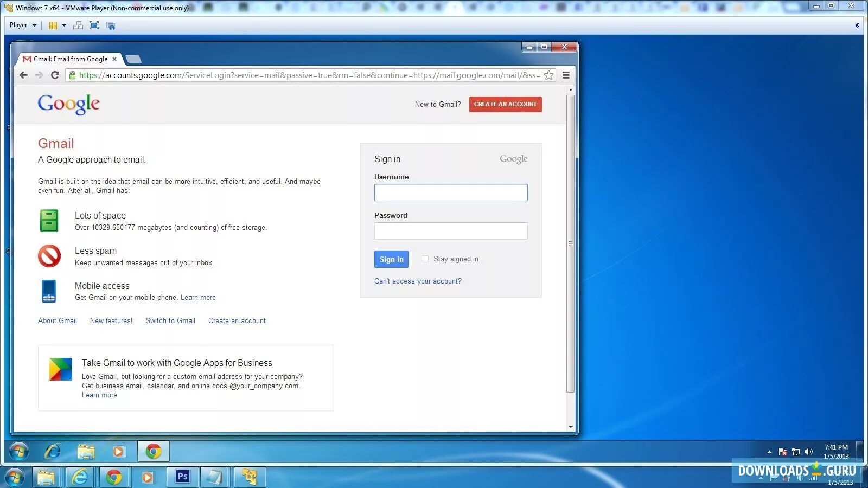
Task: Launch Internet Explorer from guest taskbar
Action: pyautogui.click(x=53, y=451)
